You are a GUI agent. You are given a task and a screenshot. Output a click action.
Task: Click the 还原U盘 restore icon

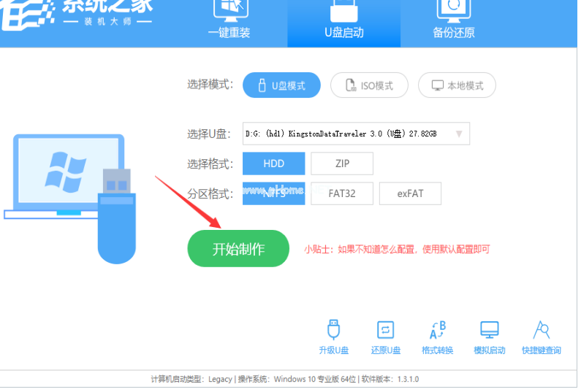click(385, 331)
